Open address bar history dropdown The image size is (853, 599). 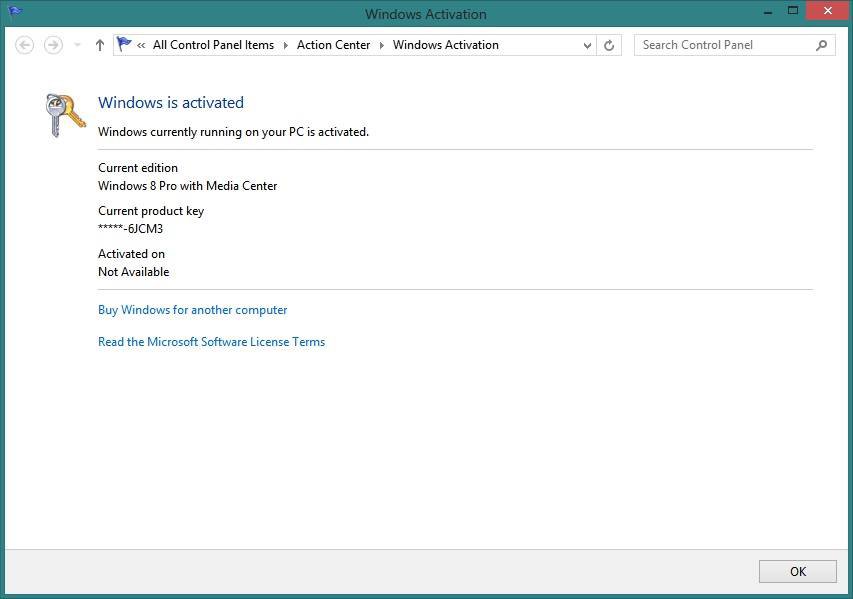pyautogui.click(x=587, y=46)
